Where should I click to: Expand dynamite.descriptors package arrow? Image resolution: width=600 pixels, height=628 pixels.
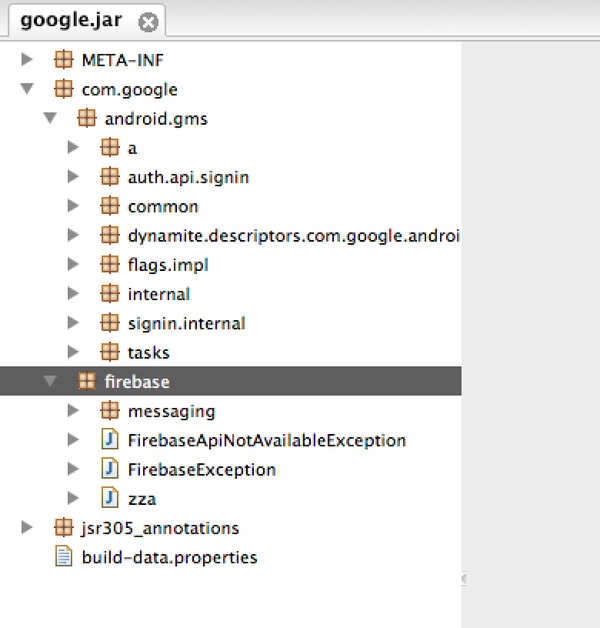pyautogui.click(x=73, y=235)
